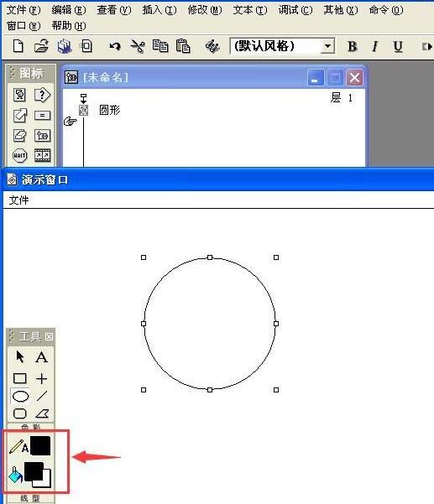
Task: Click the Find toolbar icon
Action: click(212, 47)
